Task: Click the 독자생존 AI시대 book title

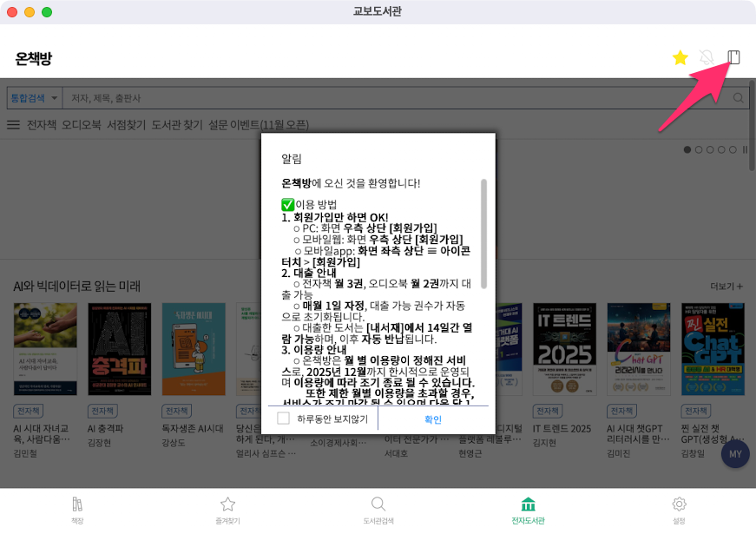Action: click(x=193, y=428)
